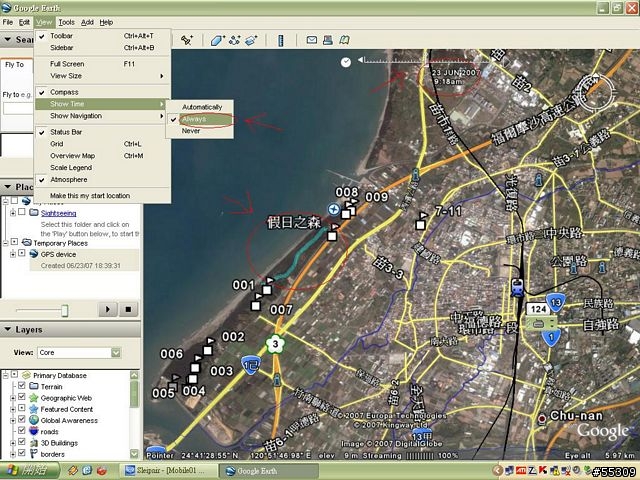
Task: Click the Layers list scrollbar down arrow
Action: [x=134, y=453]
